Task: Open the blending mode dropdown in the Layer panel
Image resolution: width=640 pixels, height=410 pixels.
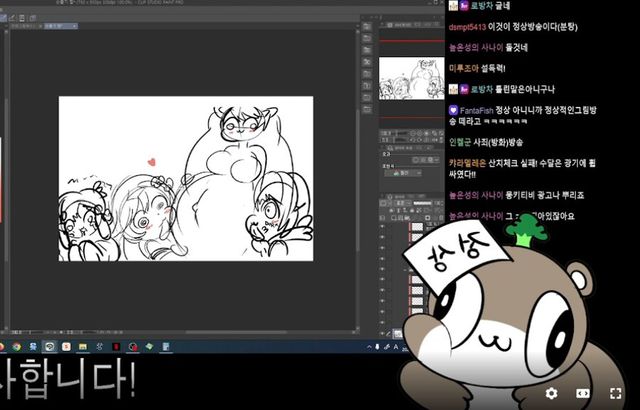Action: pos(395,172)
